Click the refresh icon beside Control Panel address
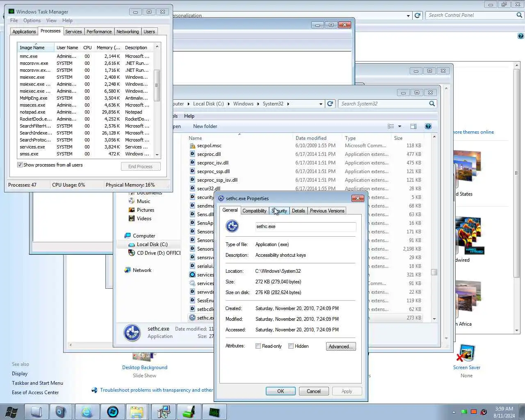Screen dimensions: 525x420 click(x=418, y=16)
